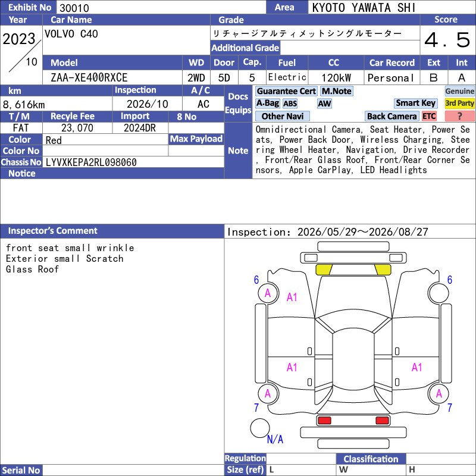The image size is (476, 476).
Task: Click exterior grade B
Action: click(434, 78)
